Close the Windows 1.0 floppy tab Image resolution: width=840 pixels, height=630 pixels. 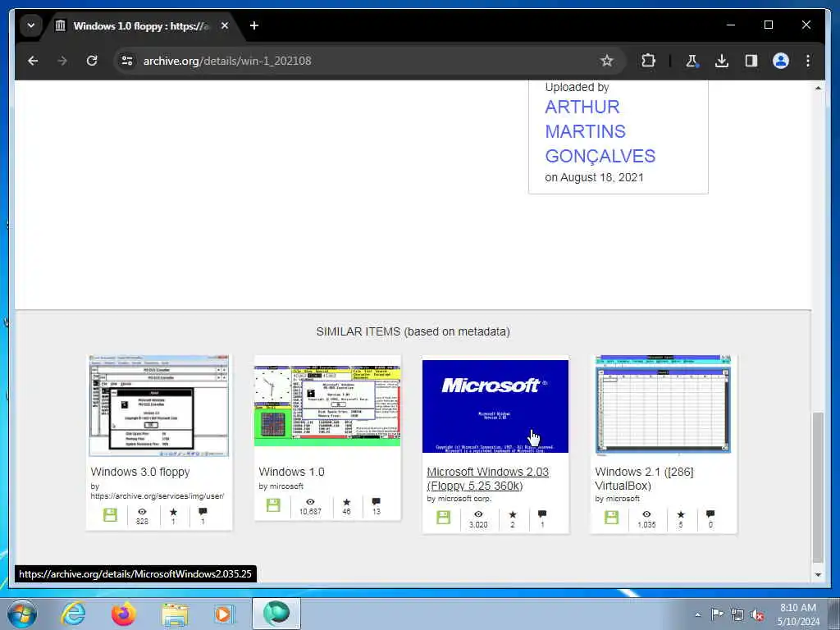225,25
